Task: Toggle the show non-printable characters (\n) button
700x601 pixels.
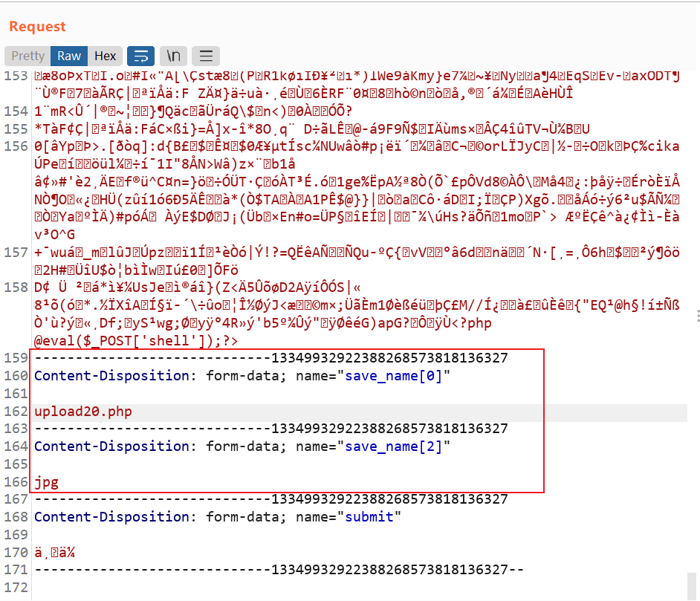Action: point(174,56)
